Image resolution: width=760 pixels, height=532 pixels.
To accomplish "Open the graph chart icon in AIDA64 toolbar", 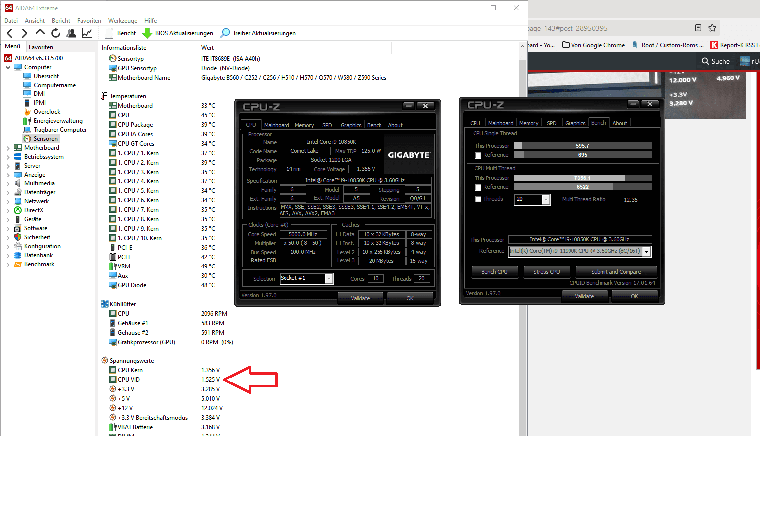I will pyautogui.click(x=87, y=33).
